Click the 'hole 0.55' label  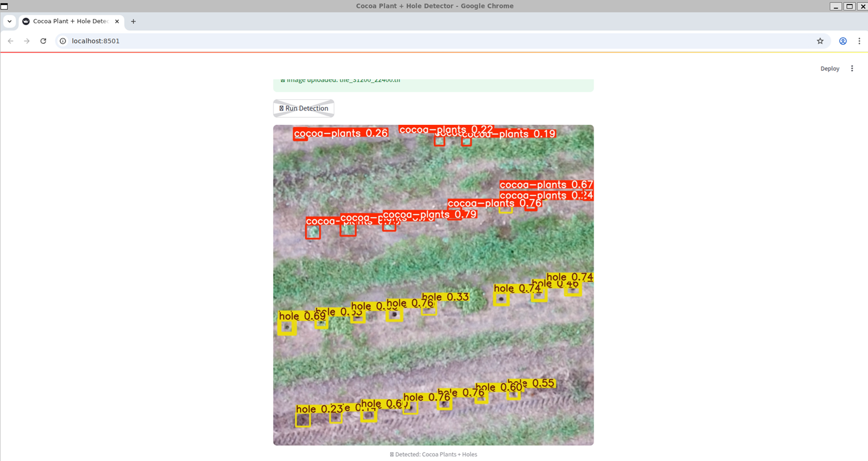[531, 384]
